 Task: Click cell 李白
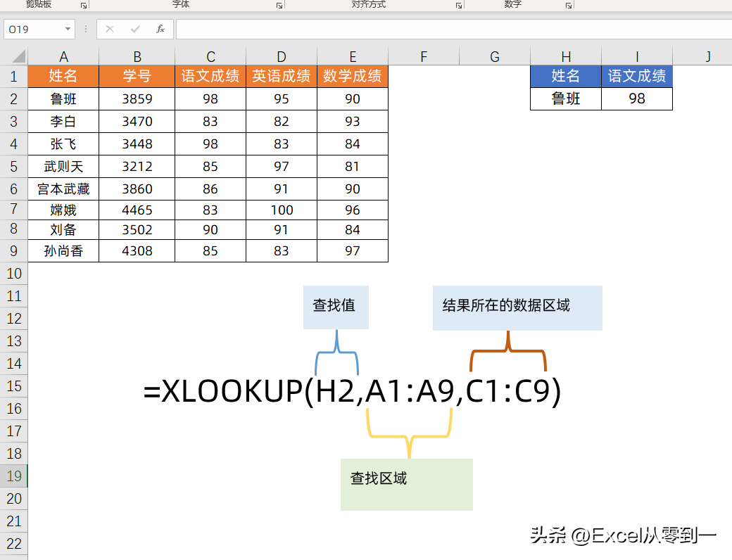[63, 121]
